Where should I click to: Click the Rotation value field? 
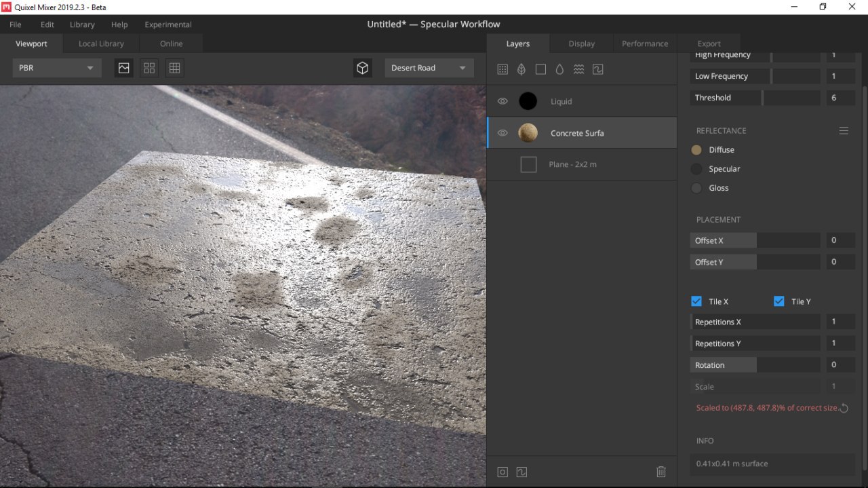point(840,365)
